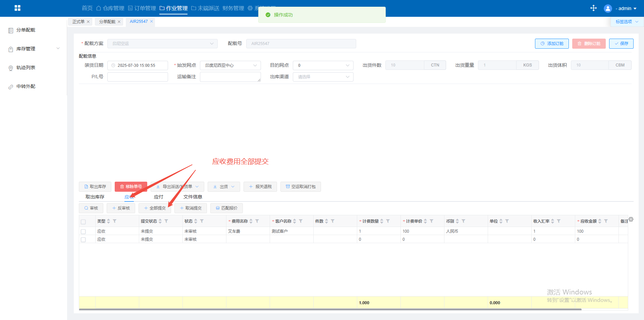Click the app grid icon in header

tap(17, 8)
